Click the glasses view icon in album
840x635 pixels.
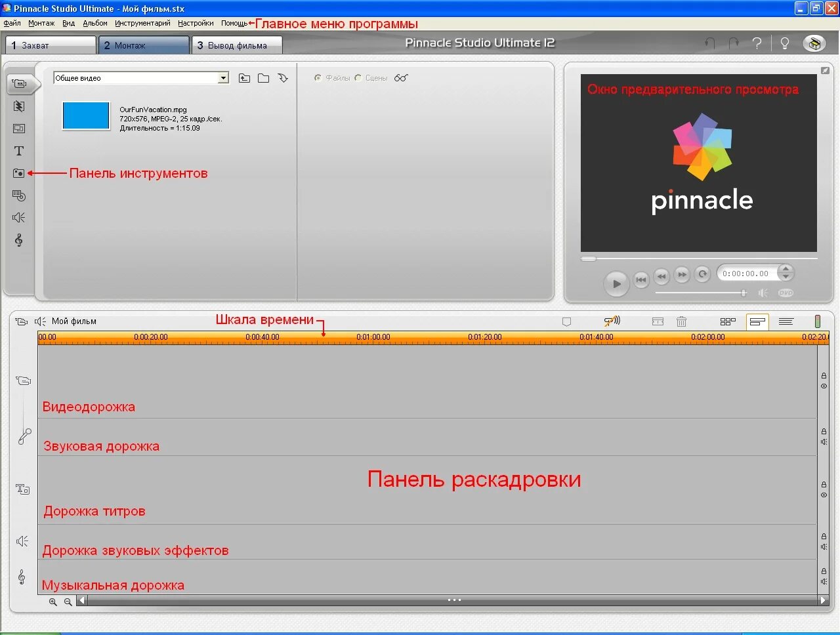tap(401, 77)
